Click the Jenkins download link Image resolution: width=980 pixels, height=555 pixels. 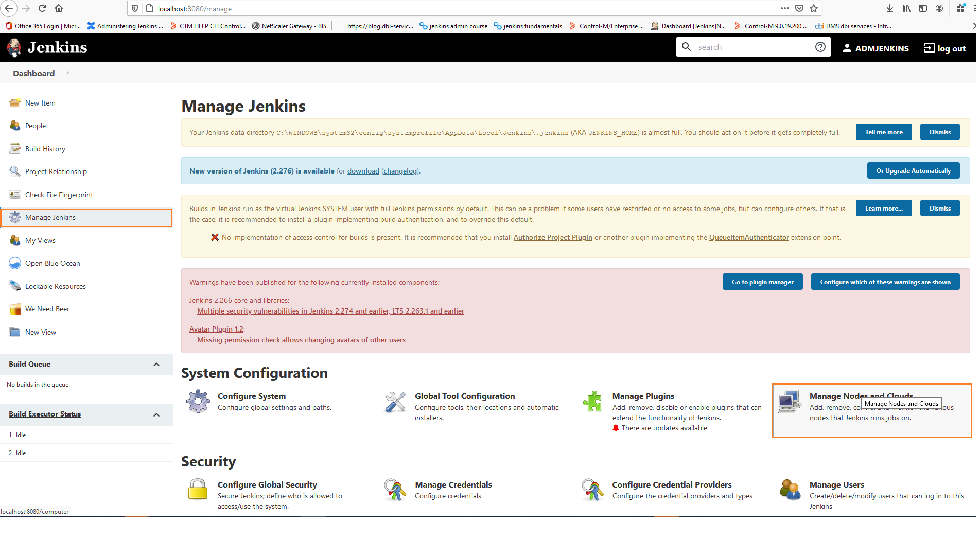click(x=363, y=171)
